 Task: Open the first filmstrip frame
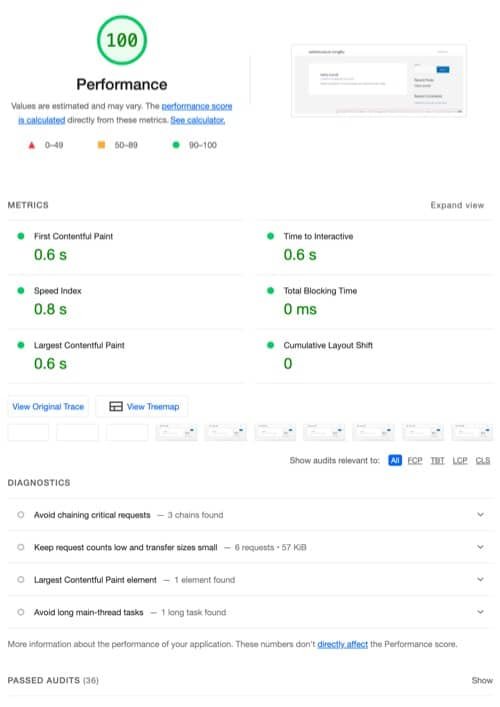[x=28, y=432]
